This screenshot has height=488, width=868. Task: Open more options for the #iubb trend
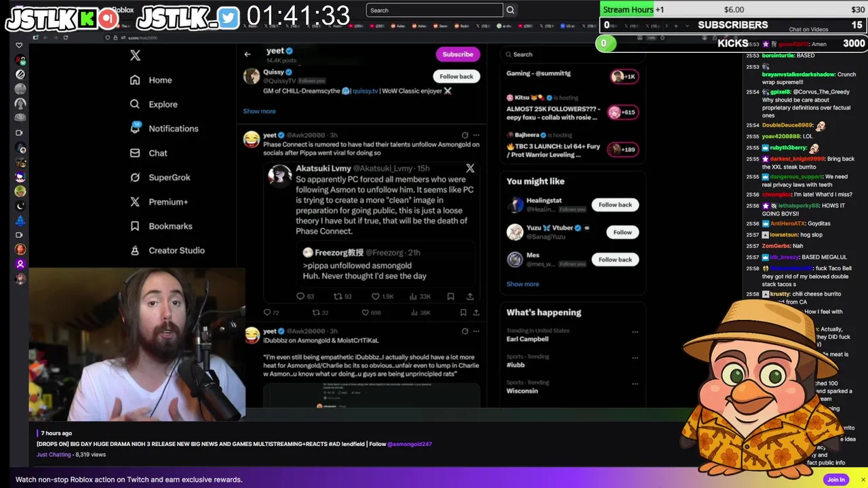(635, 358)
